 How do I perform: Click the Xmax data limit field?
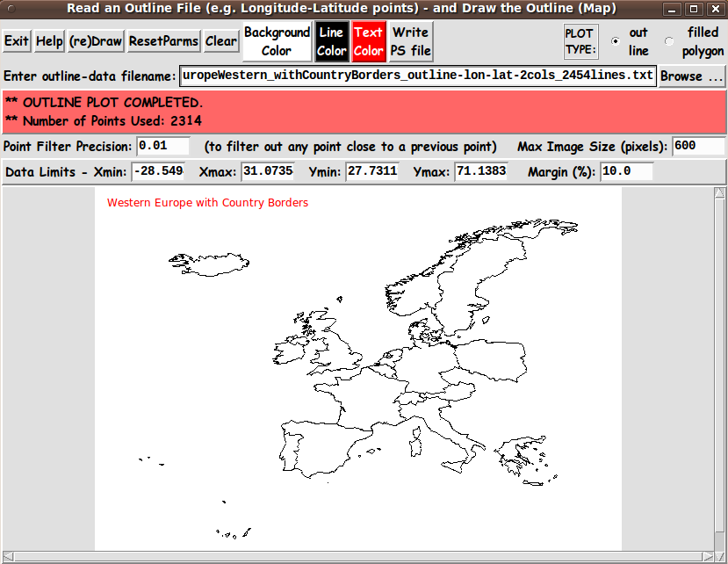click(x=268, y=172)
